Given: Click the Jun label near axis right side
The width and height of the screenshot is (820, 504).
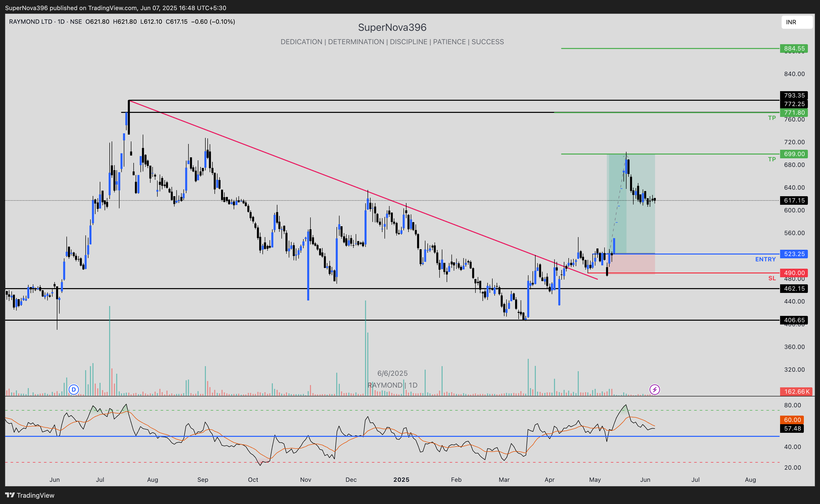Looking at the screenshot, I should click(x=645, y=480).
